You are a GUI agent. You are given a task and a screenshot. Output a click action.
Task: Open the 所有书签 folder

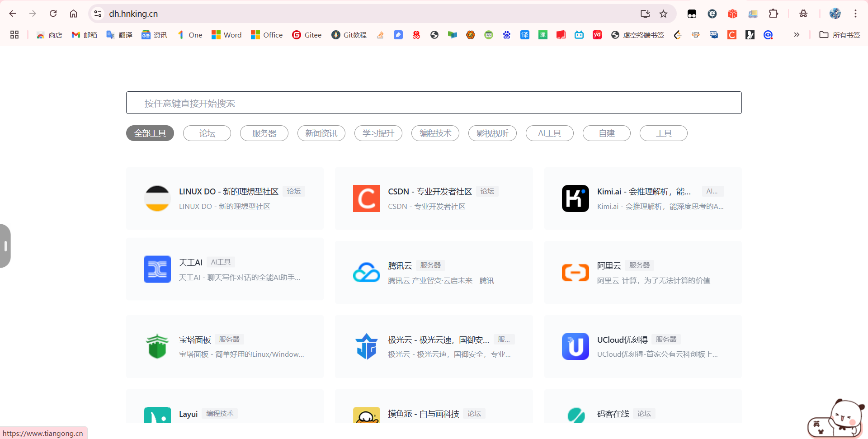pos(840,35)
